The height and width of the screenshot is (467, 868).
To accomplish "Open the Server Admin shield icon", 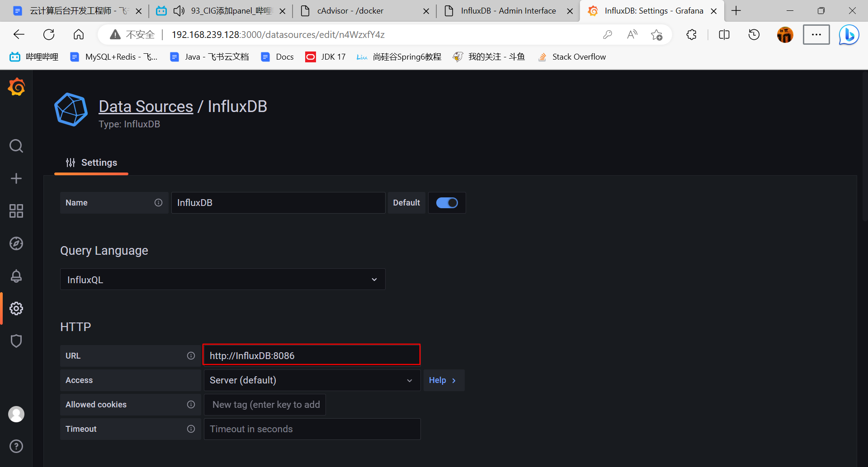I will tap(16, 341).
